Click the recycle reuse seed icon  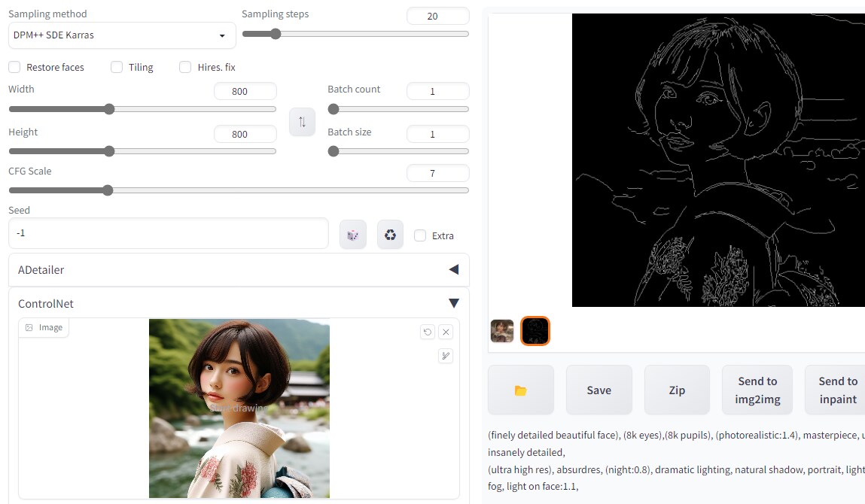pyautogui.click(x=390, y=235)
